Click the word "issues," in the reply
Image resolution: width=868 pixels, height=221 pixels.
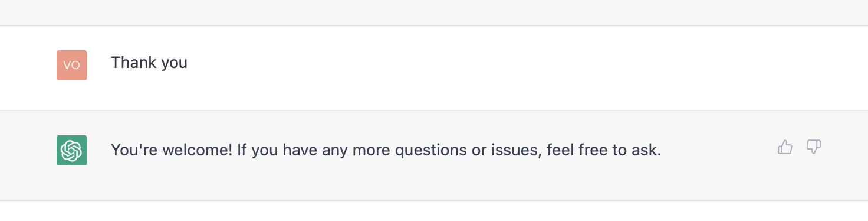click(512, 150)
